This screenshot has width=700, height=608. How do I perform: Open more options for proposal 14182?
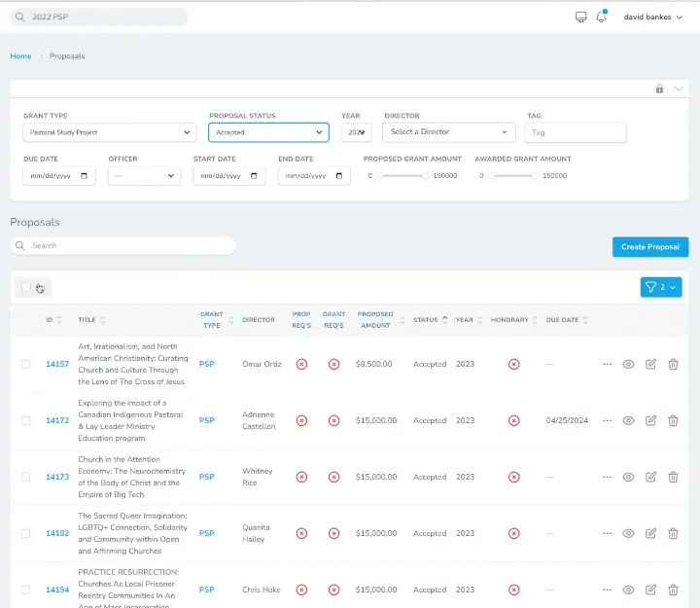click(x=607, y=533)
